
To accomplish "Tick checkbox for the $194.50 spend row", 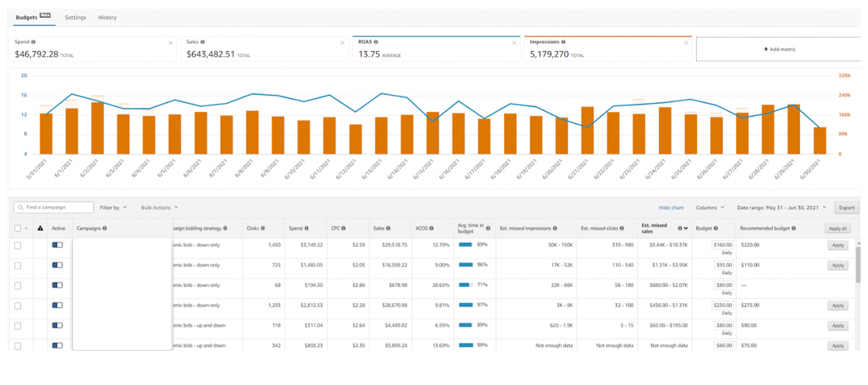I will pyautogui.click(x=17, y=286).
